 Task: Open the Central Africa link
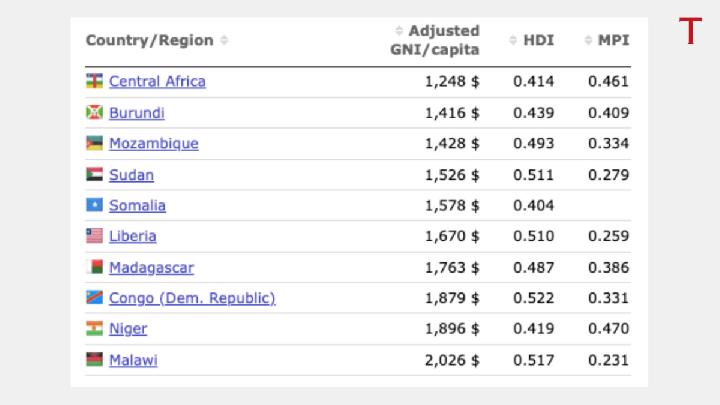157,81
